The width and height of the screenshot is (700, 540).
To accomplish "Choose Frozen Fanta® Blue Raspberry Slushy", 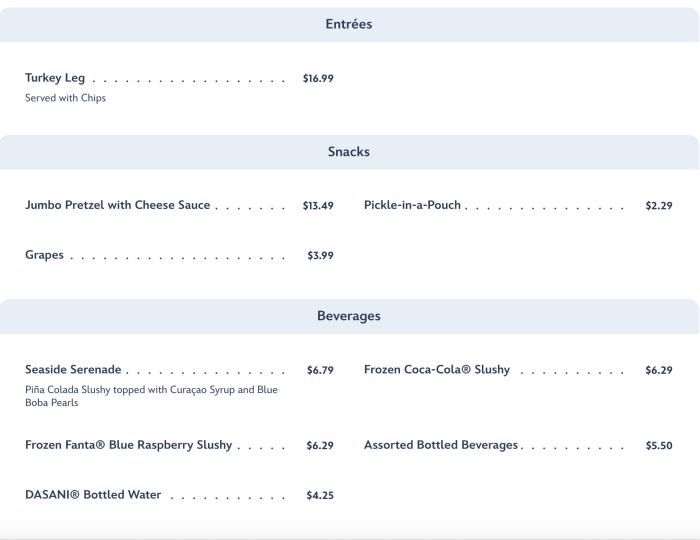I will coord(129,445).
